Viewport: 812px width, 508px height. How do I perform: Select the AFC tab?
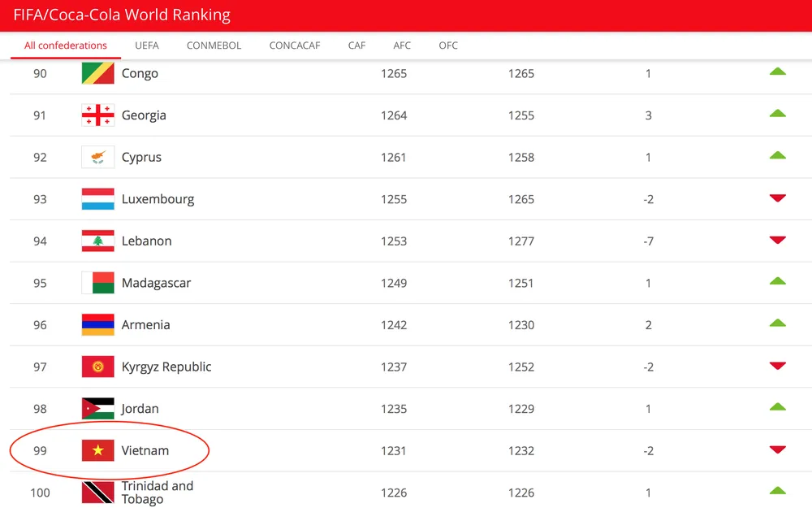coord(402,46)
